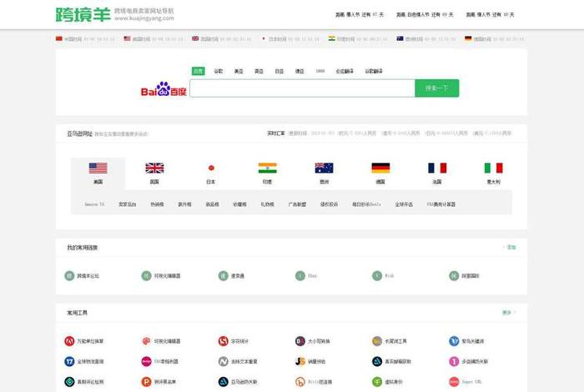This screenshot has width=584, height=392.
Task: Open the 跨境羊论坛 link
Action: tap(83, 275)
